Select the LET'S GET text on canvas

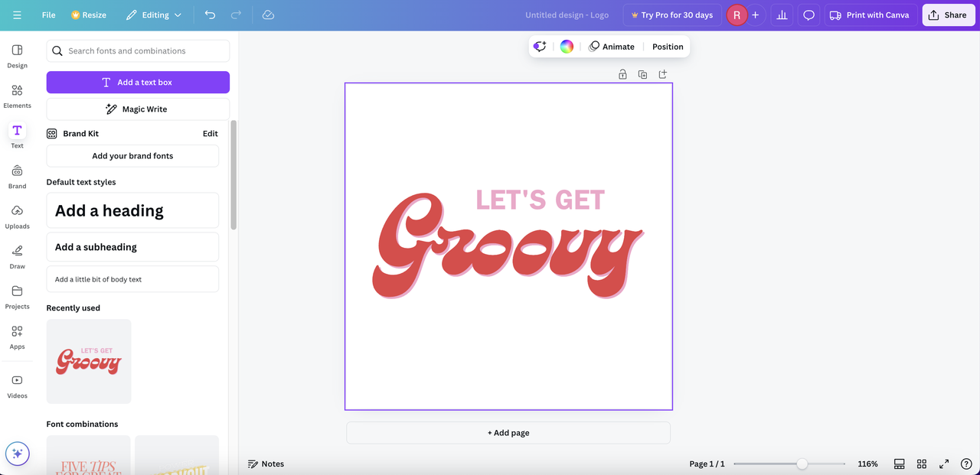pyautogui.click(x=541, y=200)
